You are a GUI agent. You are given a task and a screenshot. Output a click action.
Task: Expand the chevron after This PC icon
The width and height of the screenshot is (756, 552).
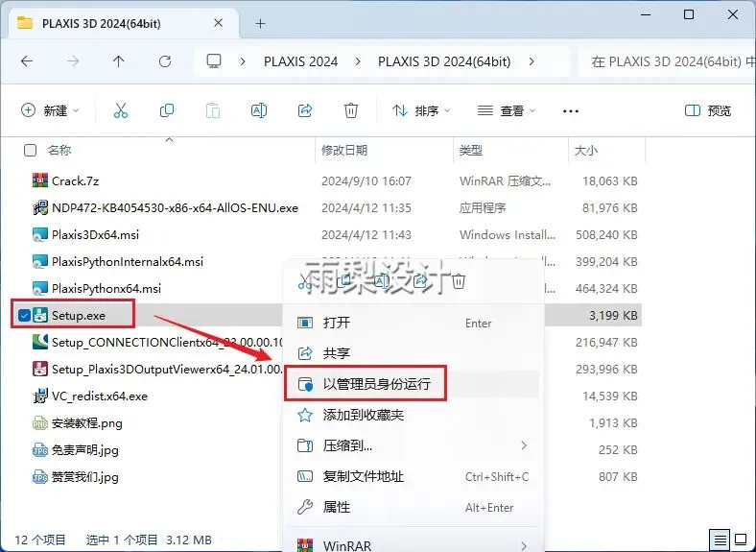coord(243,61)
